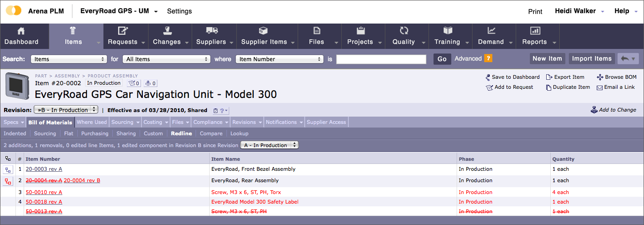Click the orange Advanced search help icon
This screenshot has height=225, width=644.
click(x=488, y=58)
